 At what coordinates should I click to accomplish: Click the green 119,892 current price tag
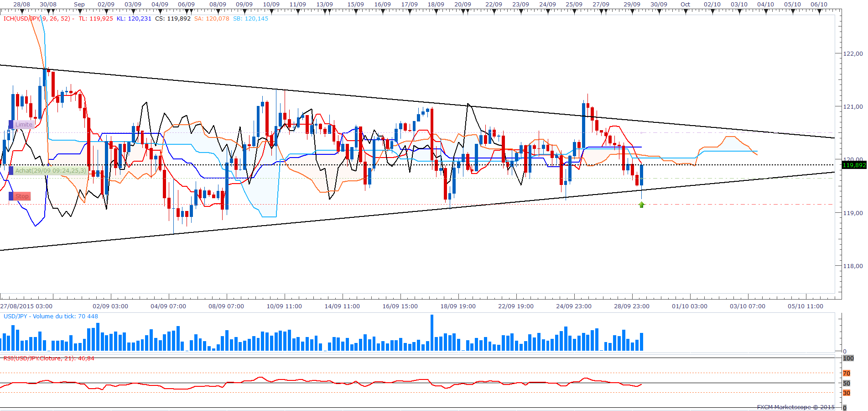coord(854,165)
